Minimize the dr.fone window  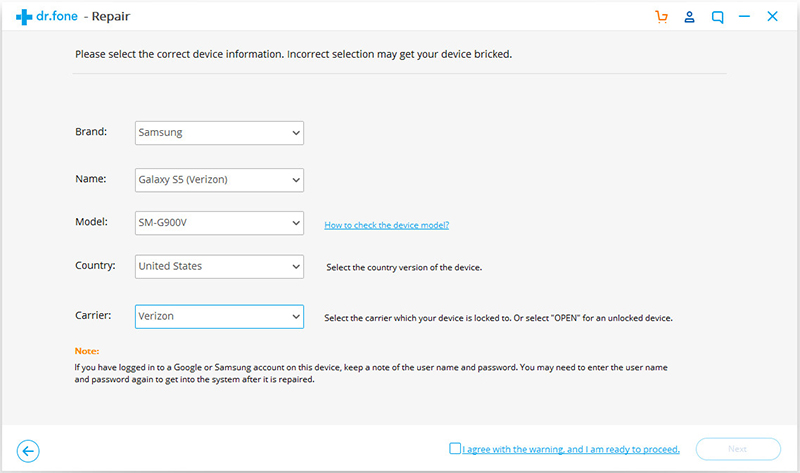coord(744,17)
